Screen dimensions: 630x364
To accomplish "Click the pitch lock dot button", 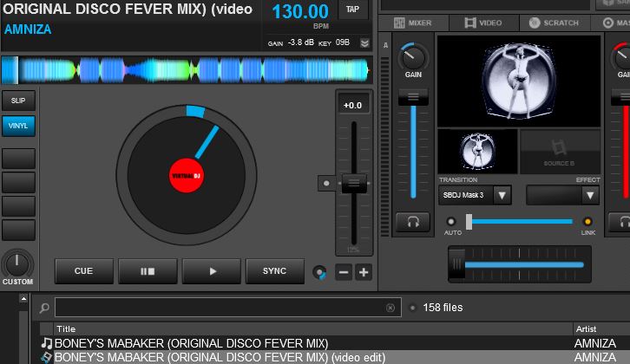I will pyautogui.click(x=326, y=184).
